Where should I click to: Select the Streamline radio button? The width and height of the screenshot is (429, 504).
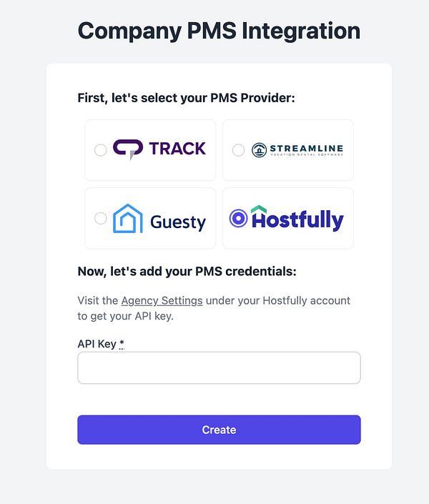239,150
